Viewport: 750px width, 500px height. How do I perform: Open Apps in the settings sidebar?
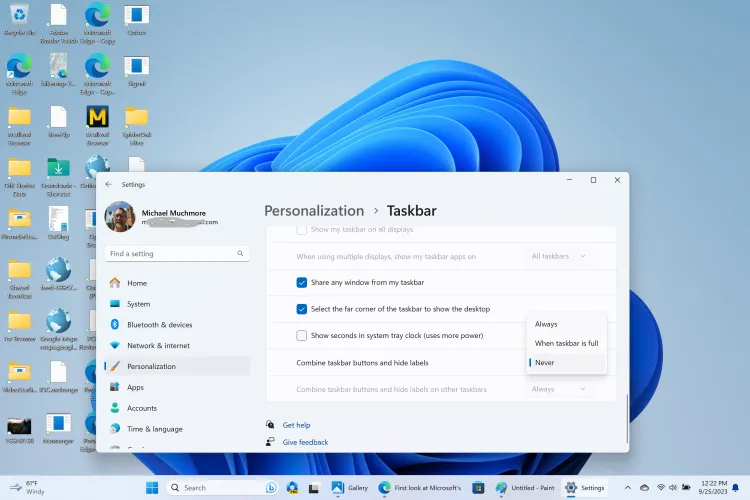[135, 387]
